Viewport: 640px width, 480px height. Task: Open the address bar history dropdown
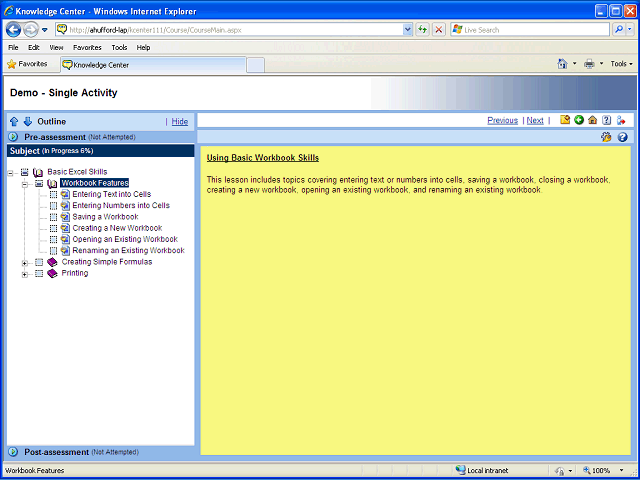click(x=407, y=30)
